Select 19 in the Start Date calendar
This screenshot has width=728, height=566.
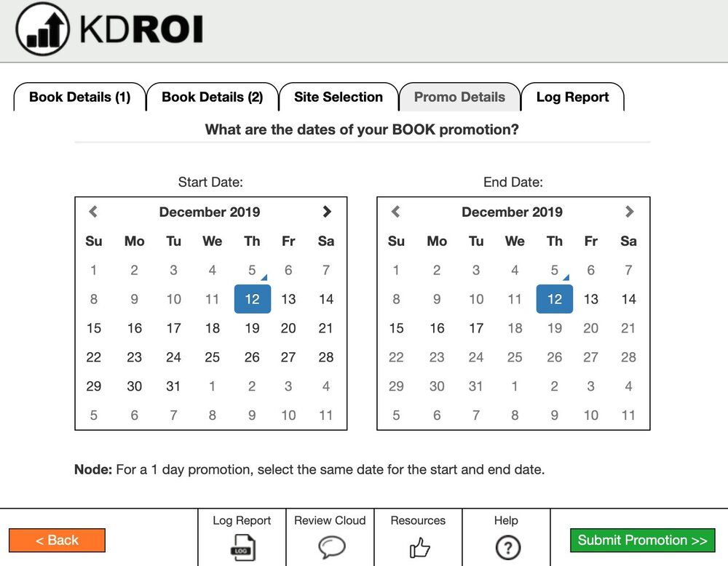pyautogui.click(x=252, y=328)
